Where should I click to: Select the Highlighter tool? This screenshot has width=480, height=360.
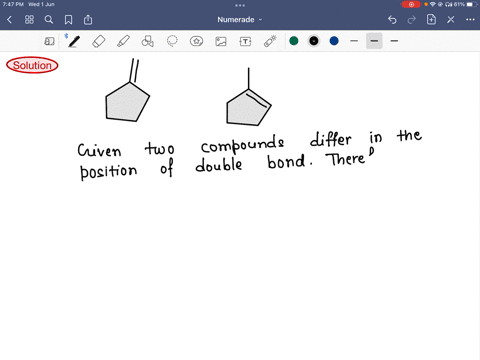pyautogui.click(x=123, y=41)
